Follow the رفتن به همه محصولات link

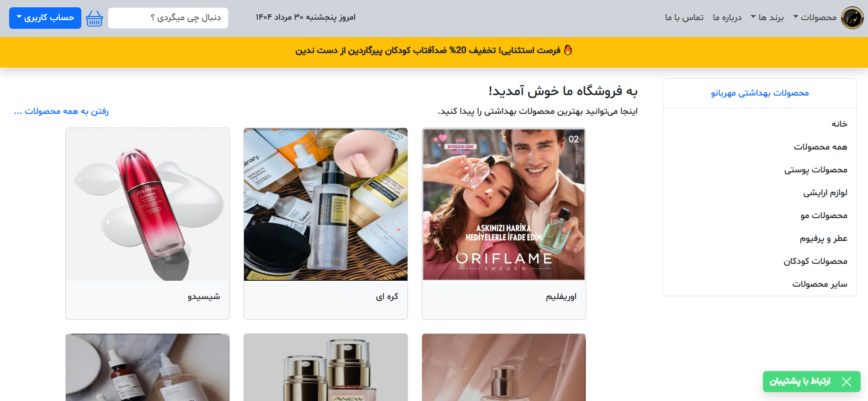click(x=61, y=111)
